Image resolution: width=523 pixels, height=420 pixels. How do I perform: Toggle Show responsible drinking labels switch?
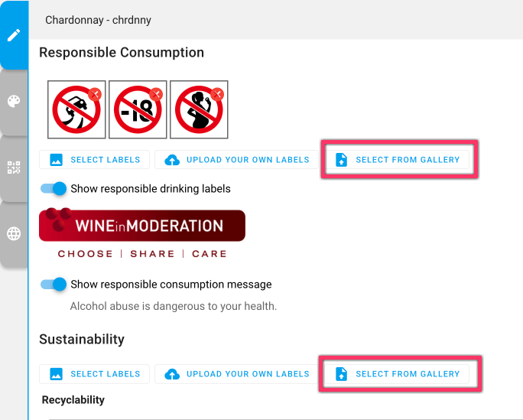point(54,189)
